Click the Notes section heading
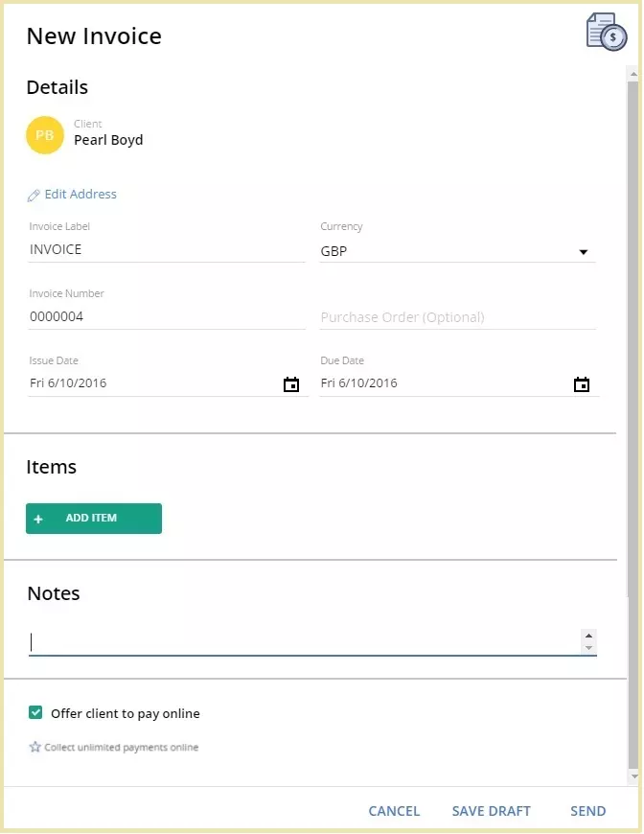Viewport: 644px width, 834px height. point(54,593)
